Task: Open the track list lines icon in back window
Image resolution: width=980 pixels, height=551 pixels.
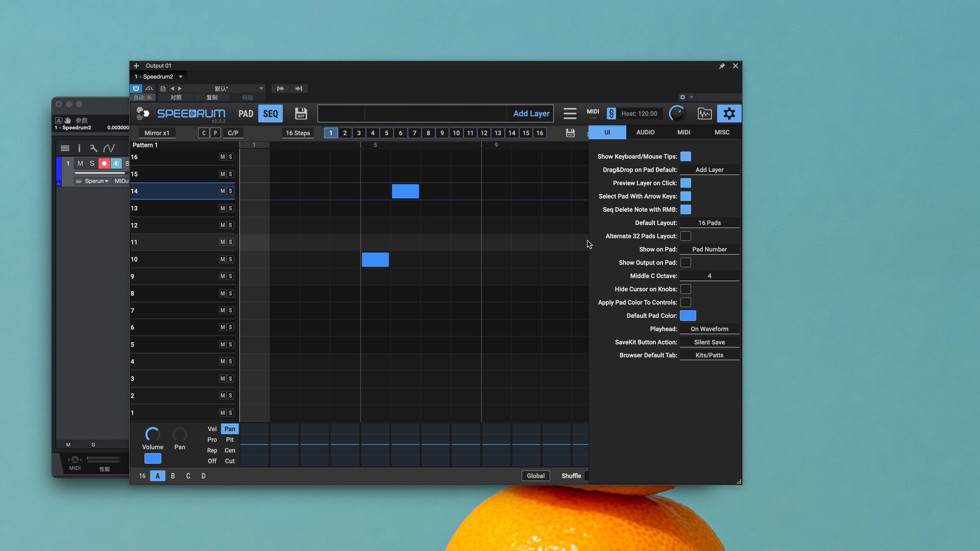Action: tap(65, 148)
